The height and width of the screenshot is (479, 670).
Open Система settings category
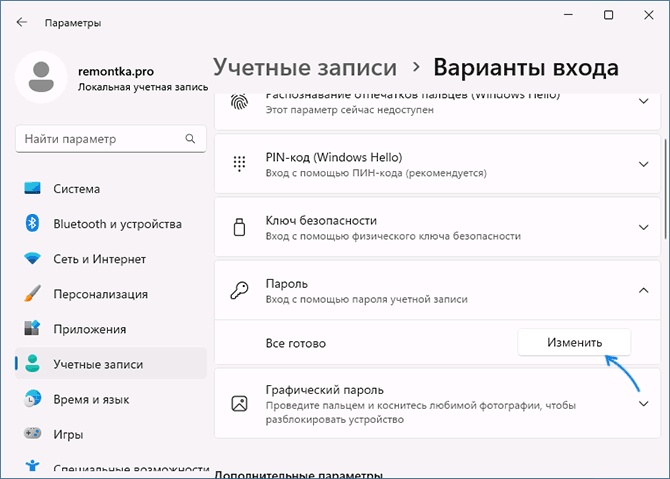point(111,188)
